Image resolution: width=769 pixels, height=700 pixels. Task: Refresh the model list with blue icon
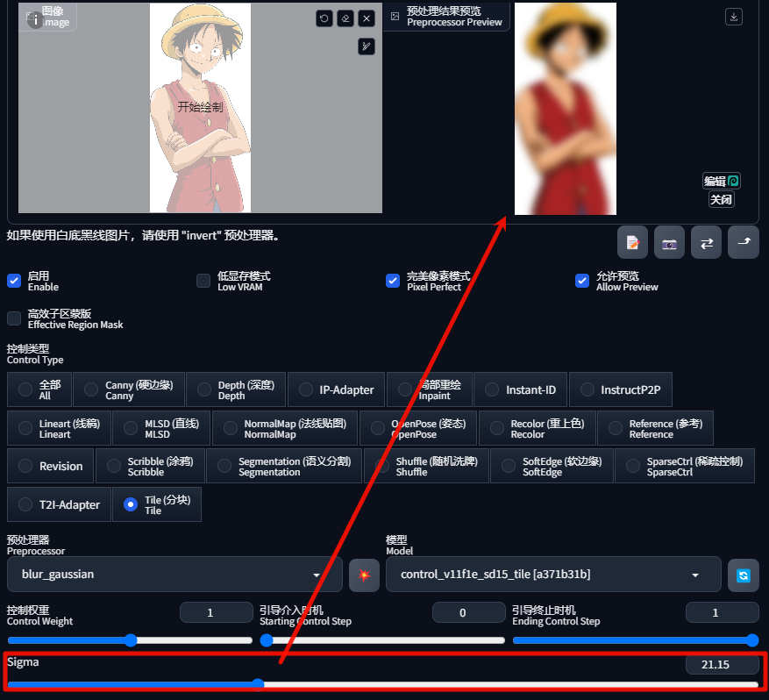click(744, 575)
